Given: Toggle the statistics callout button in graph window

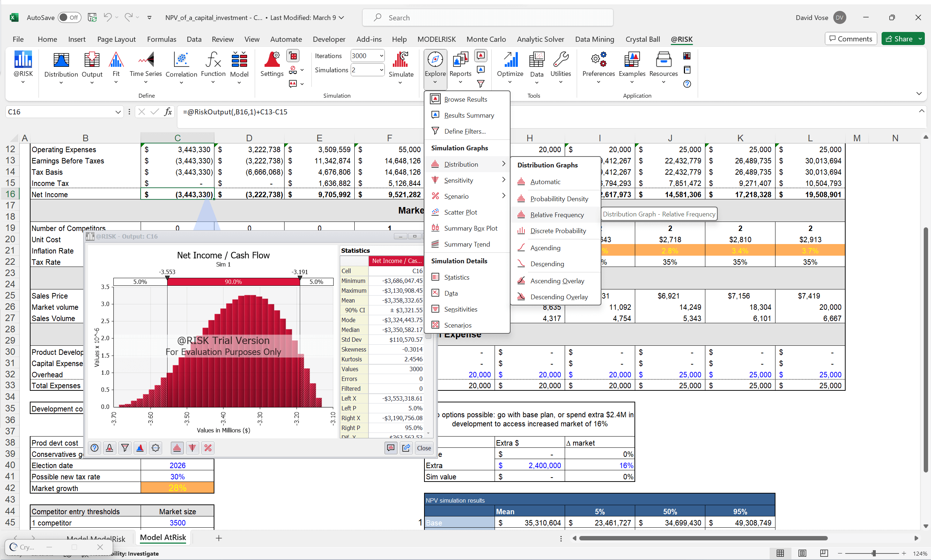Looking at the screenshot, I should pyautogui.click(x=391, y=448).
